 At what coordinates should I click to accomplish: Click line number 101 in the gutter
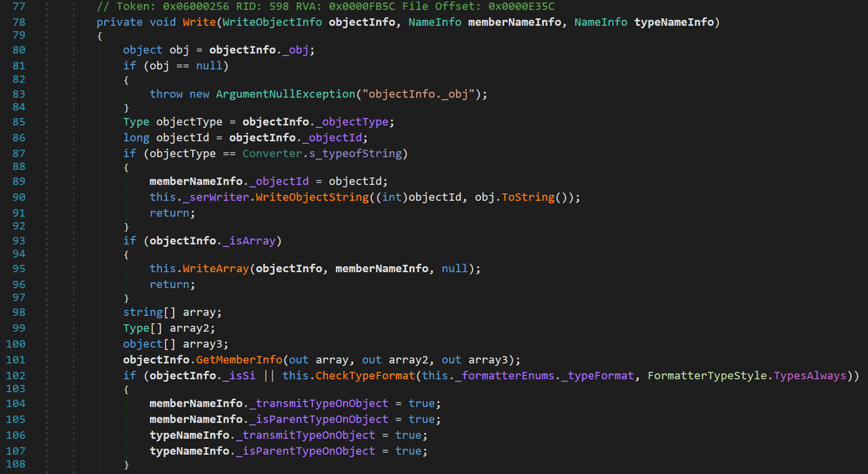[x=16, y=360]
